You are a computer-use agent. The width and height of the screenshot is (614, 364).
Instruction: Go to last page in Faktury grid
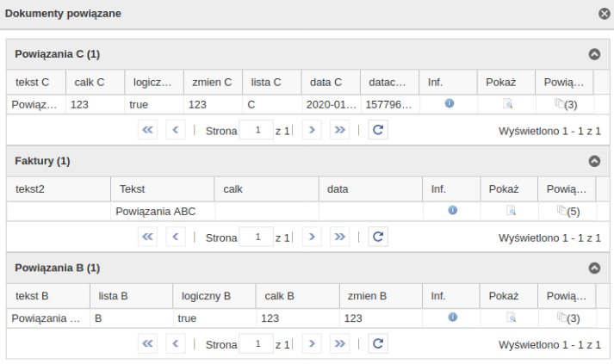tap(339, 237)
